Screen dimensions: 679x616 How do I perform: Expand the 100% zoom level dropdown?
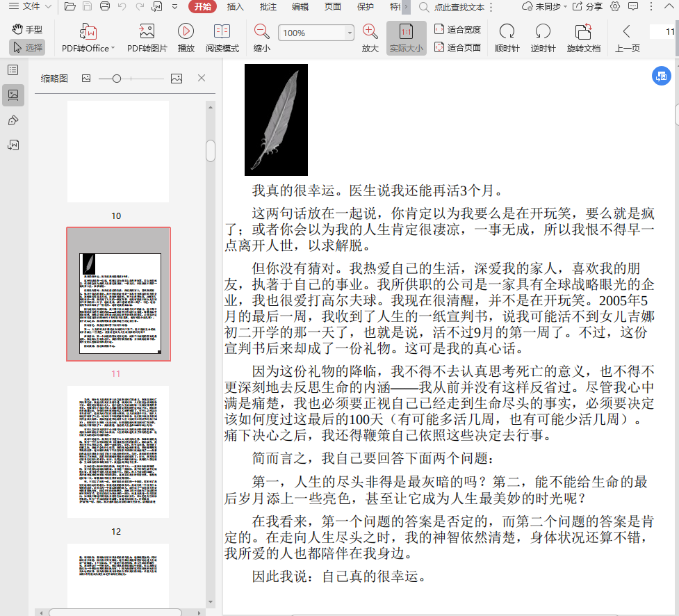pyautogui.click(x=350, y=33)
